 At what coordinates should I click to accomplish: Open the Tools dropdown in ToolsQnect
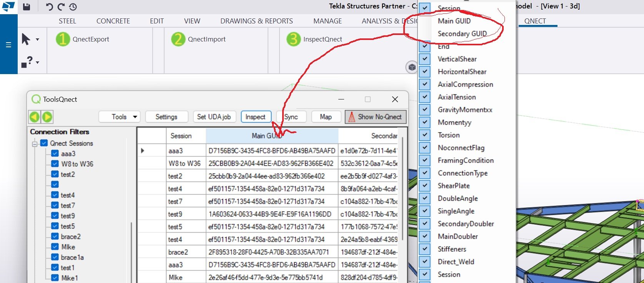(x=120, y=117)
